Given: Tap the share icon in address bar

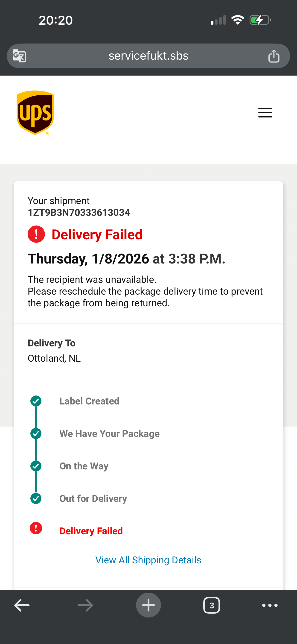Looking at the screenshot, I should (x=274, y=56).
